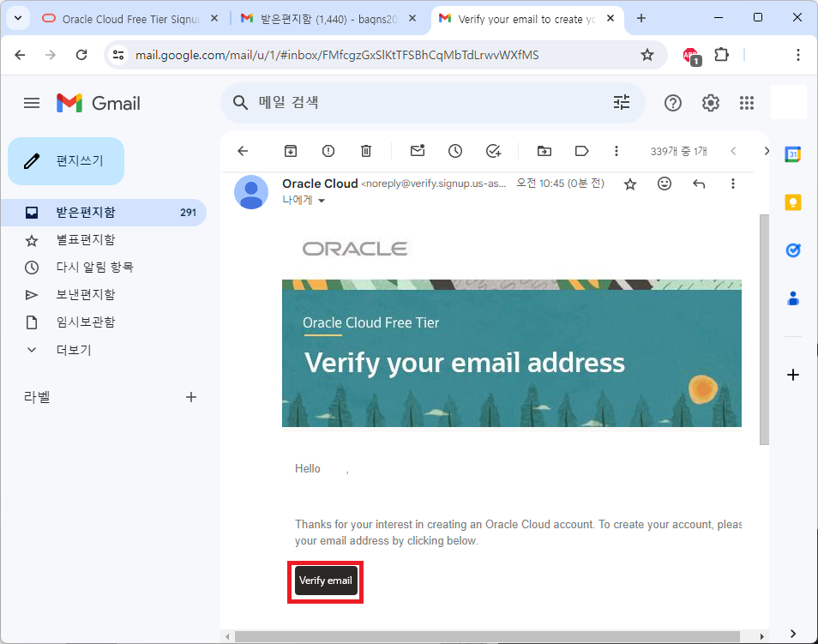Image resolution: width=818 pixels, height=644 pixels.
Task: Click the 편지쓰기 compose button
Action: tap(66, 160)
